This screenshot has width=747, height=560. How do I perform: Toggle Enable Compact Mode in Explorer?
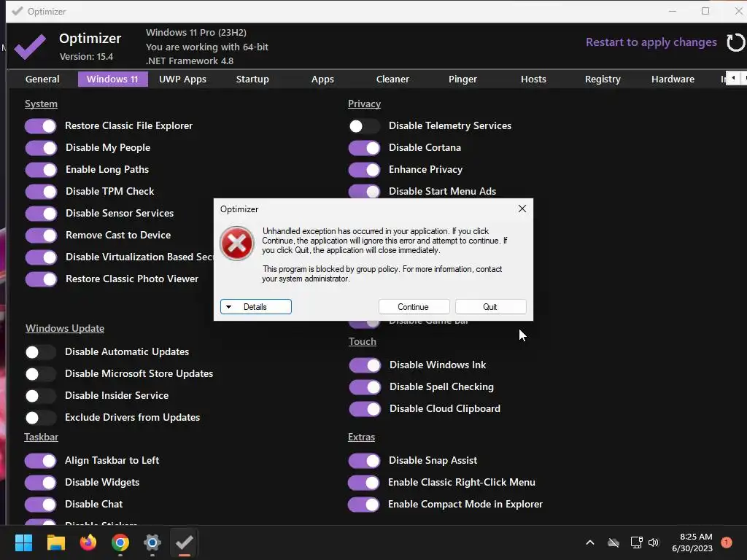pyautogui.click(x=364, y=505)
